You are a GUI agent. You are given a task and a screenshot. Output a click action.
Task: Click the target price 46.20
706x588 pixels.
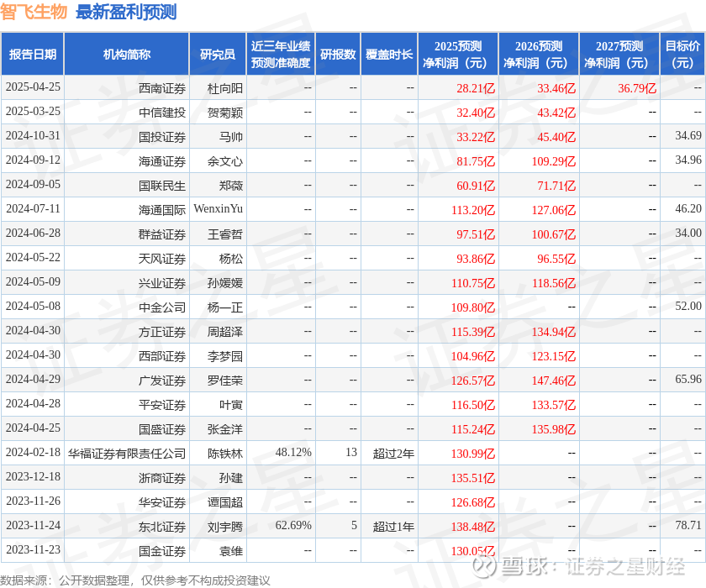[x=688, y=208]
